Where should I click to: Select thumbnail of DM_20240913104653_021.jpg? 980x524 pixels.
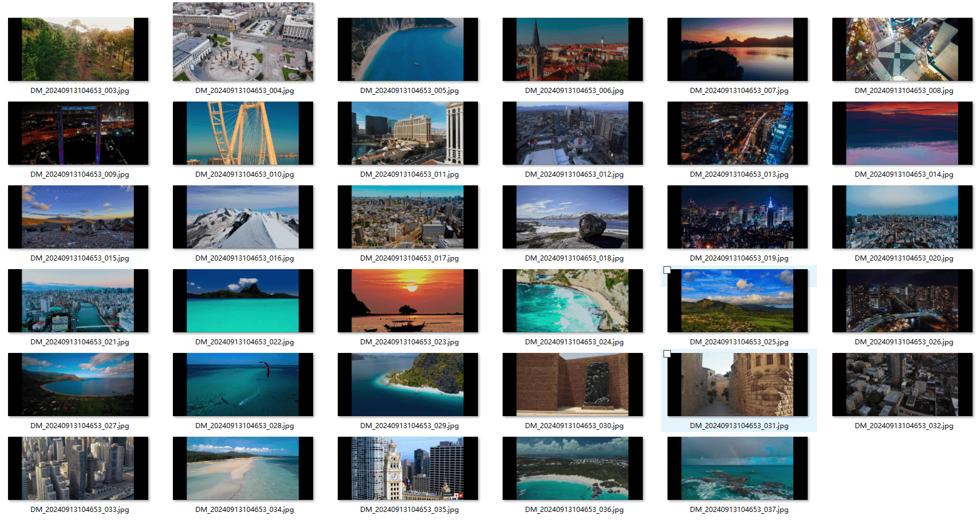click(78, 301)
